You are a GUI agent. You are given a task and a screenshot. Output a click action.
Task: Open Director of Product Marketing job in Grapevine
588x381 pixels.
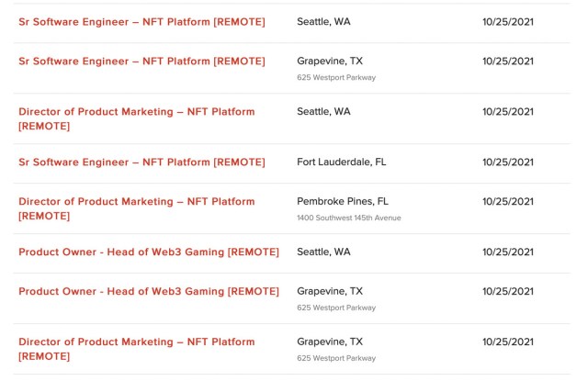point(137,349)
